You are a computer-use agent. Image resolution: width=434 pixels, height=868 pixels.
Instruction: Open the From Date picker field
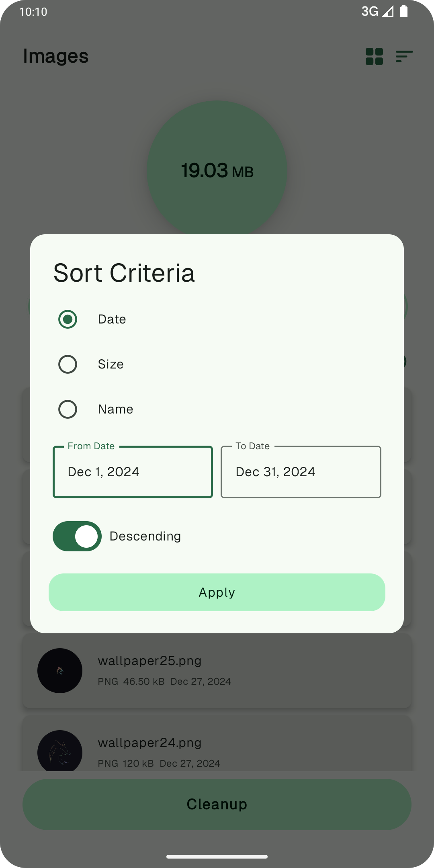point(133,472)
